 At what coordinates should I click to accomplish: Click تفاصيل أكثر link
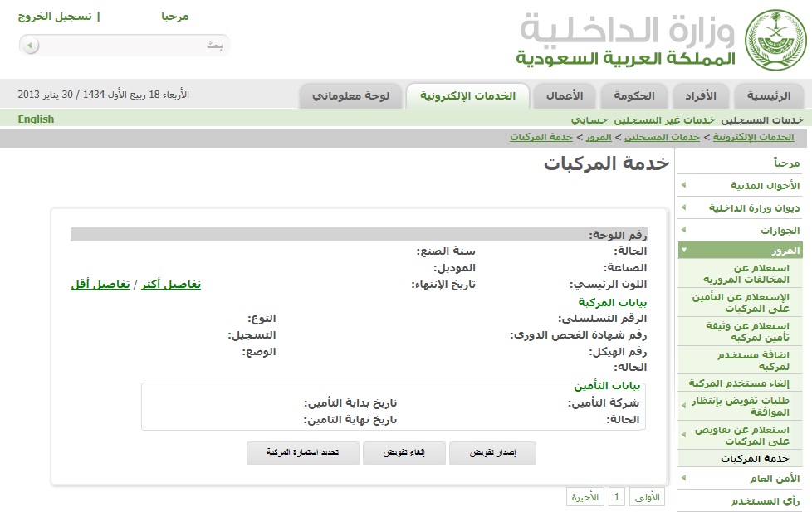pyautogui.click(x=171, y=285)
